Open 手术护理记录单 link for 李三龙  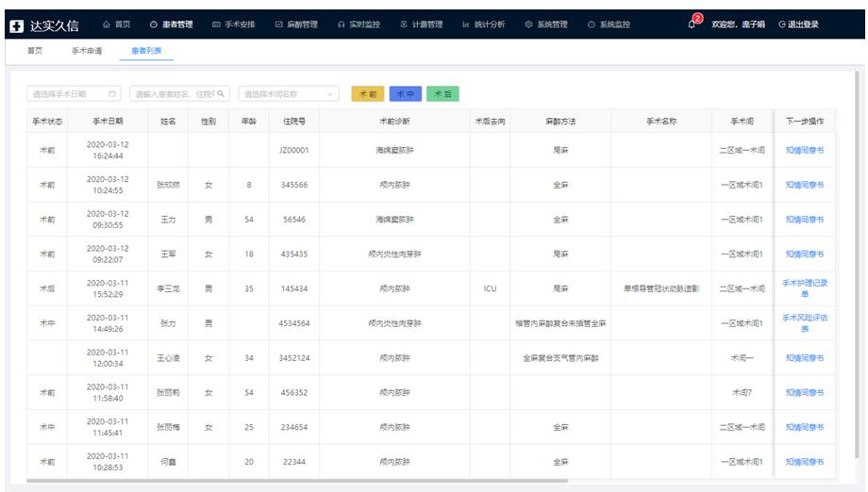(804, 288)
